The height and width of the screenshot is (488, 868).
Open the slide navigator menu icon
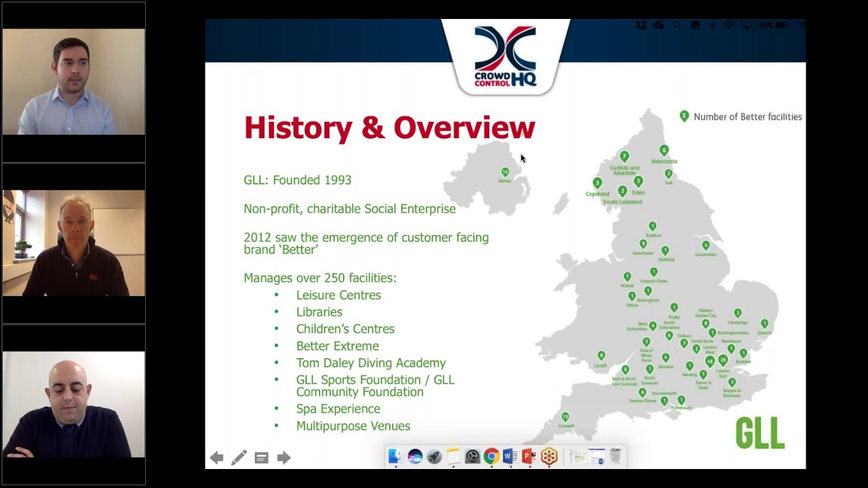tap(261, 458)
